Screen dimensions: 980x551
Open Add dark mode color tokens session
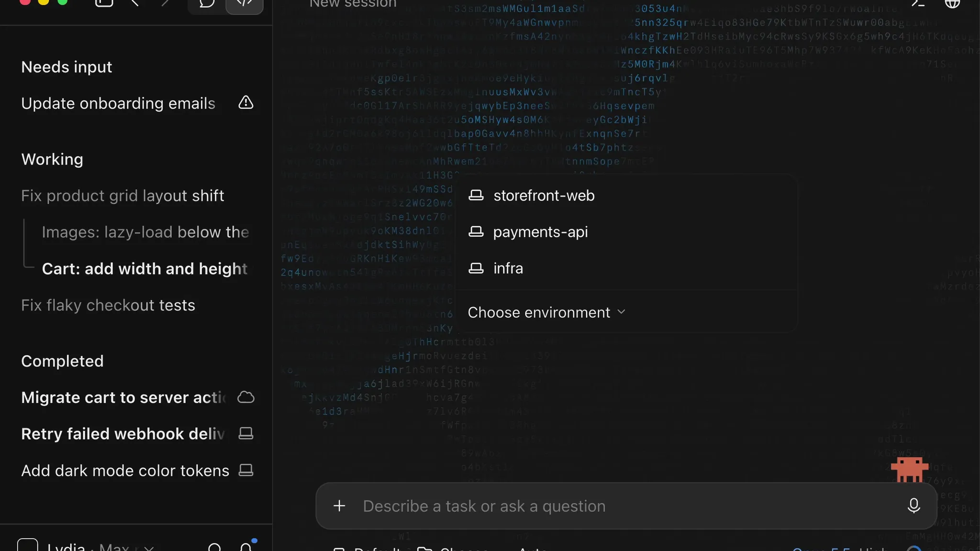(x=125, y=471)
